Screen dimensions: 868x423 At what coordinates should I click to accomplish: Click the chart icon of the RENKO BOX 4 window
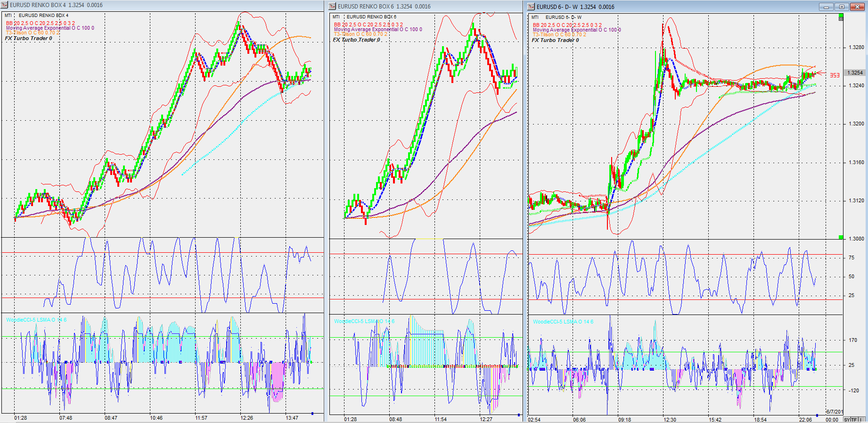click(x=5, y=5)
